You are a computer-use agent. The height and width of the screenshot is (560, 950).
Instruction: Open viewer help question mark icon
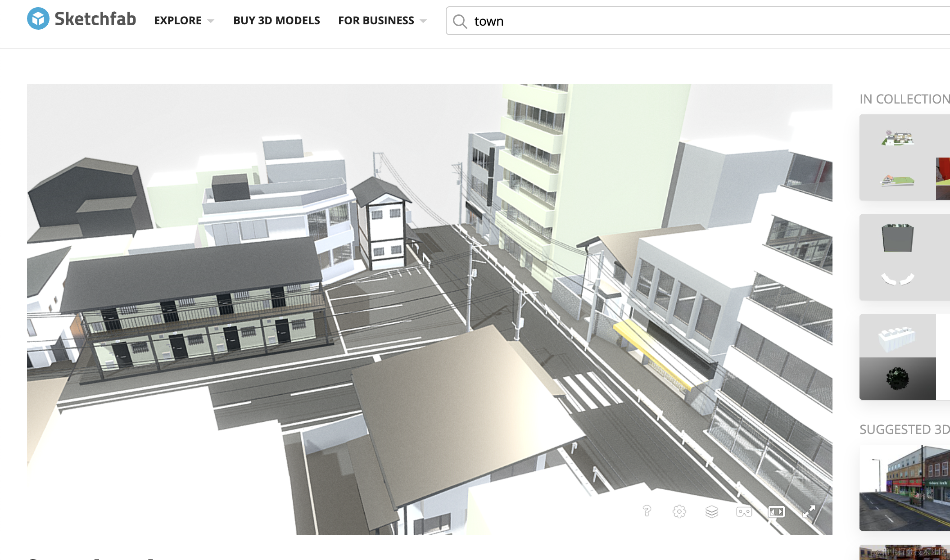[x=647, y=511]
